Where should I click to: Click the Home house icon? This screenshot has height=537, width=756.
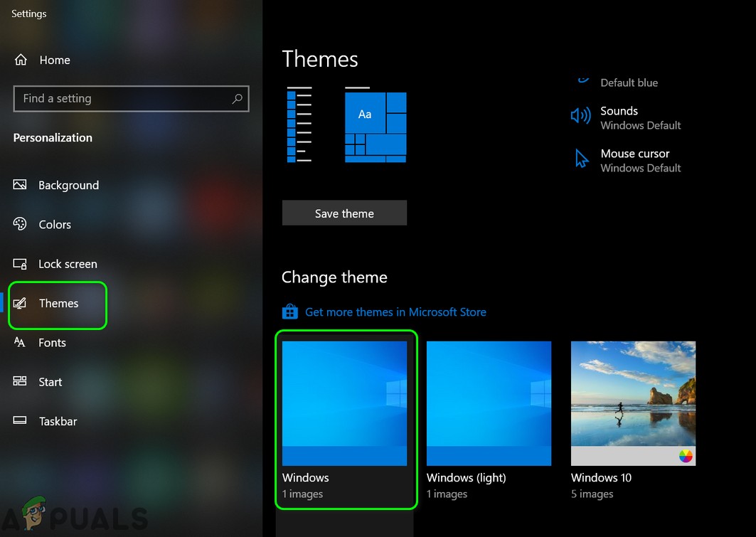[x=21, y=60]
